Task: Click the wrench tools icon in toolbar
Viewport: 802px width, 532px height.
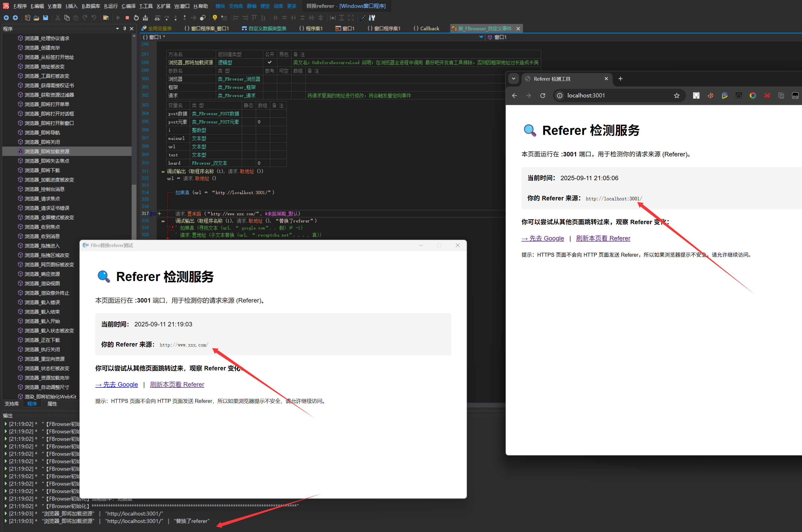Action: (372, 18)
